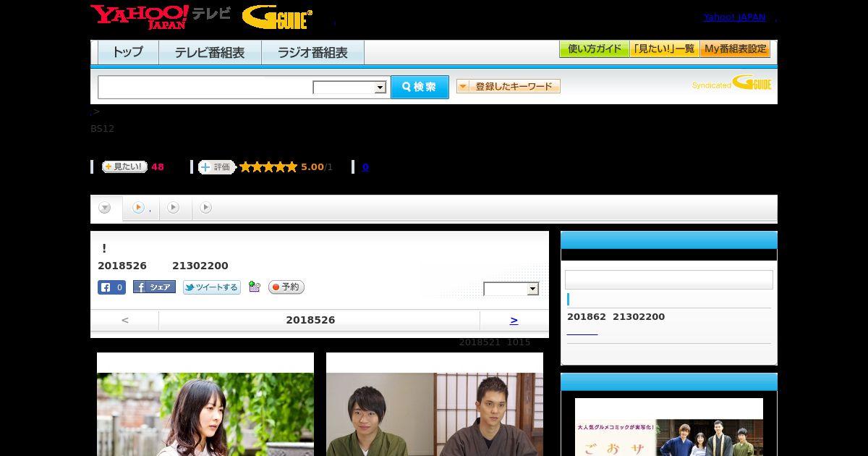
Task: Select the tab with orange play icon
Action: tap(141, 208)
